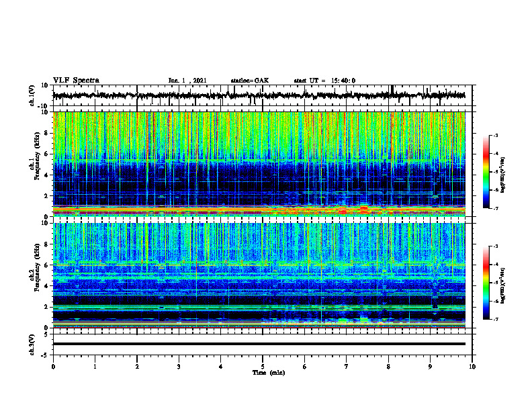Click time axis tick label "3"

tap(179, 367)
